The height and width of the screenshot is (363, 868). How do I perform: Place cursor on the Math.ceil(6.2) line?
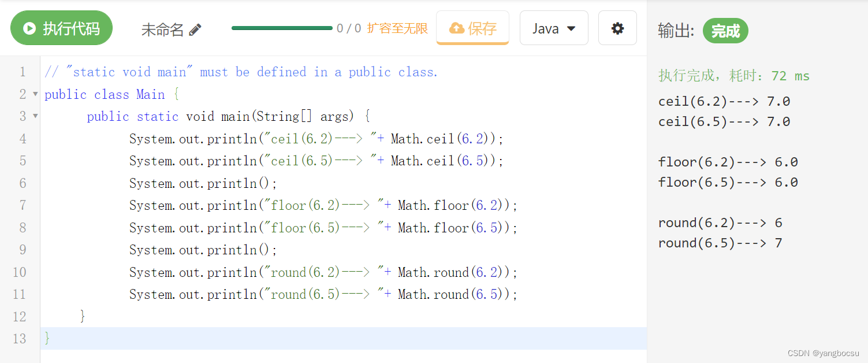(x=316, y=139)
